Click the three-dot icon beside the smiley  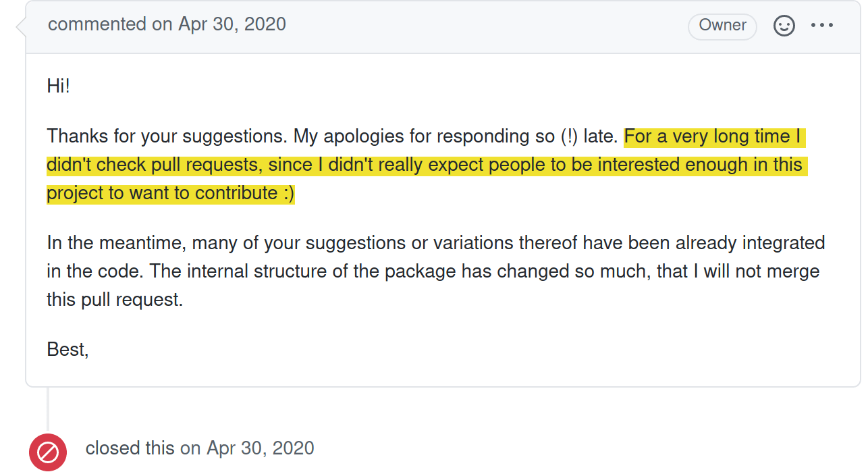(x=822, y=26)
